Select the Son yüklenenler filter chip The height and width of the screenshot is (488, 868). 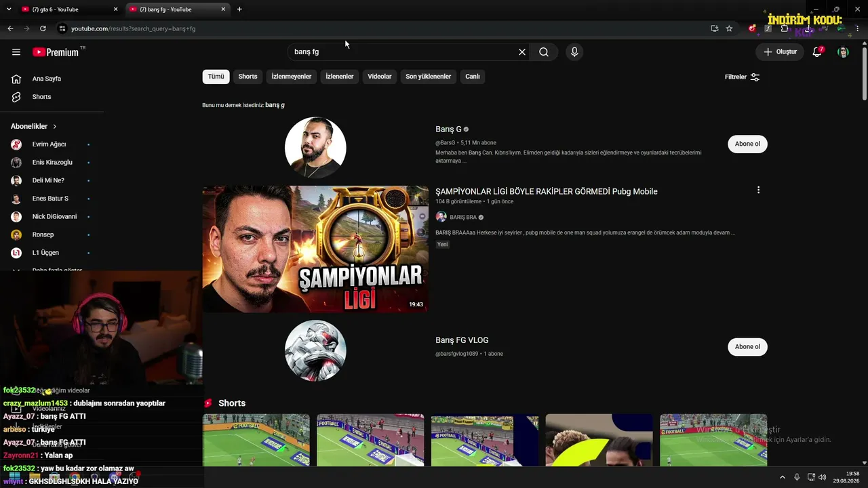[x=429, y=77]
